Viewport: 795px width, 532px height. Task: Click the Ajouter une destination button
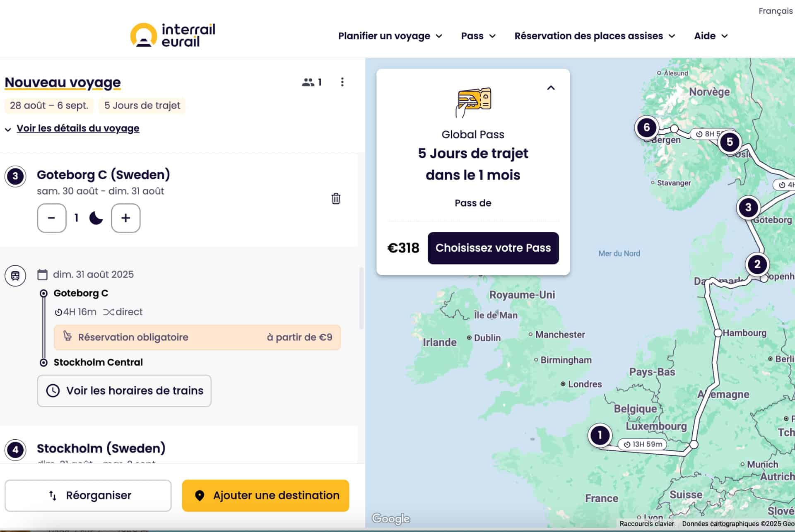pos(265,496)
